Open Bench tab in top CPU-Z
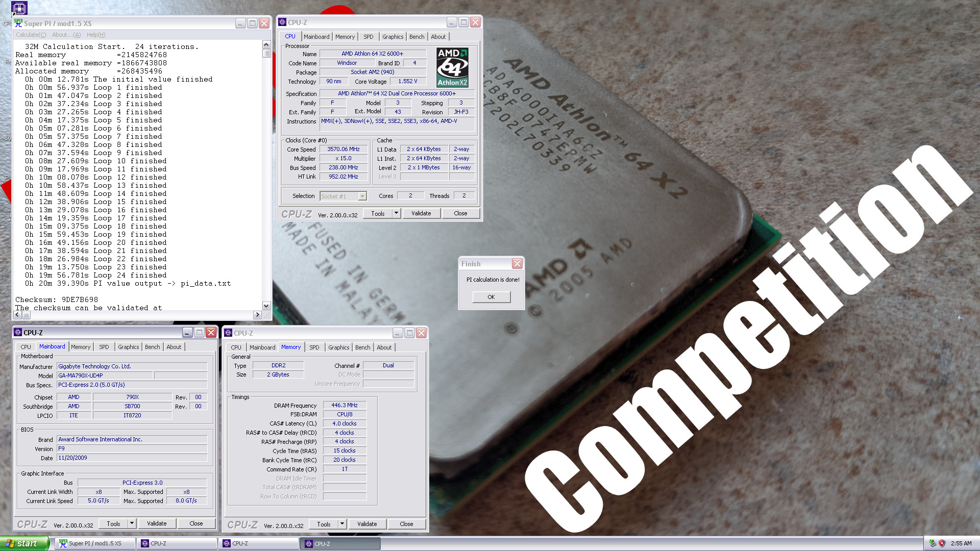 click(x=417, y=37)
